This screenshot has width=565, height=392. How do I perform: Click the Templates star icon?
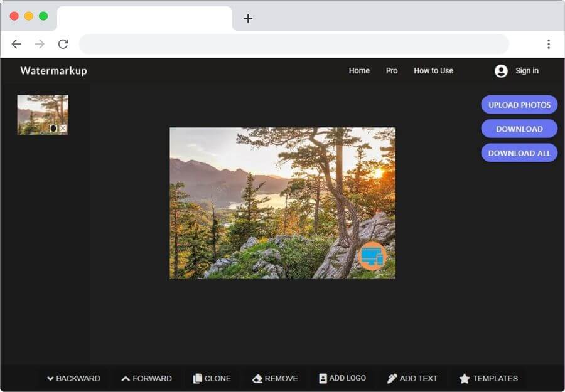coord(465,379)
